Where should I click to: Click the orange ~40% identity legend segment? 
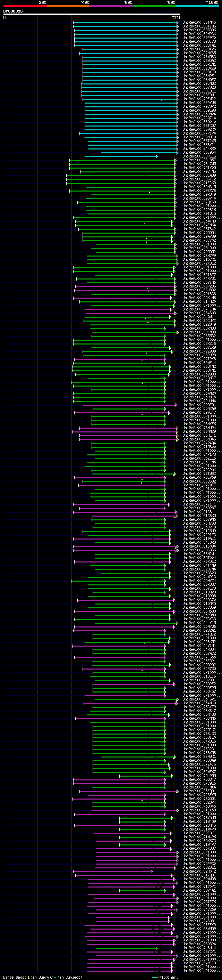(x=68, y=6)
